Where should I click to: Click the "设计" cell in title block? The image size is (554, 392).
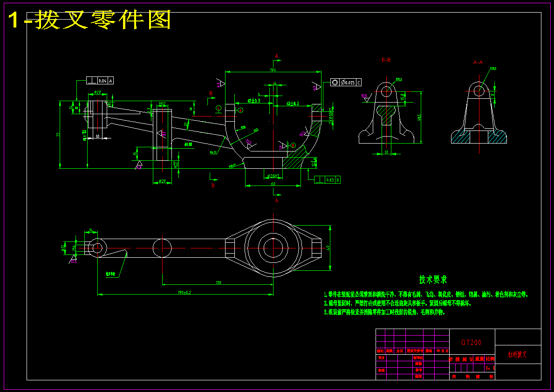(x=381, y=358)
